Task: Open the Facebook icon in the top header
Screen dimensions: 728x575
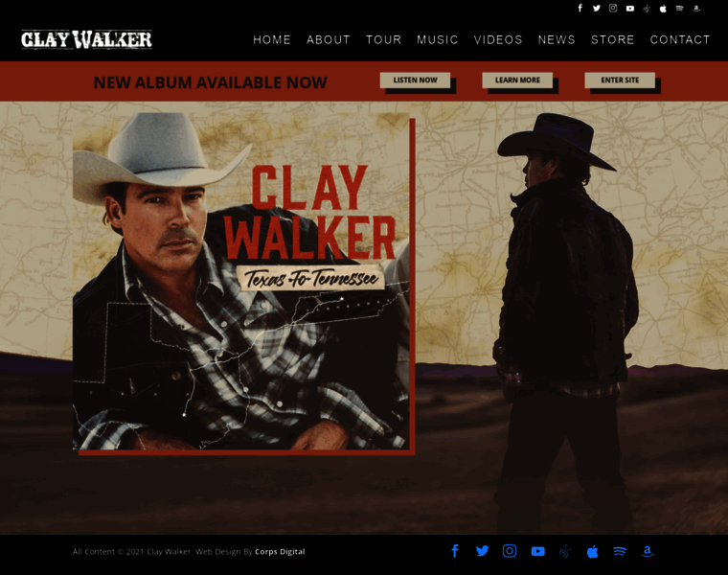Action: pyautogui.click(x=580, y=8)
